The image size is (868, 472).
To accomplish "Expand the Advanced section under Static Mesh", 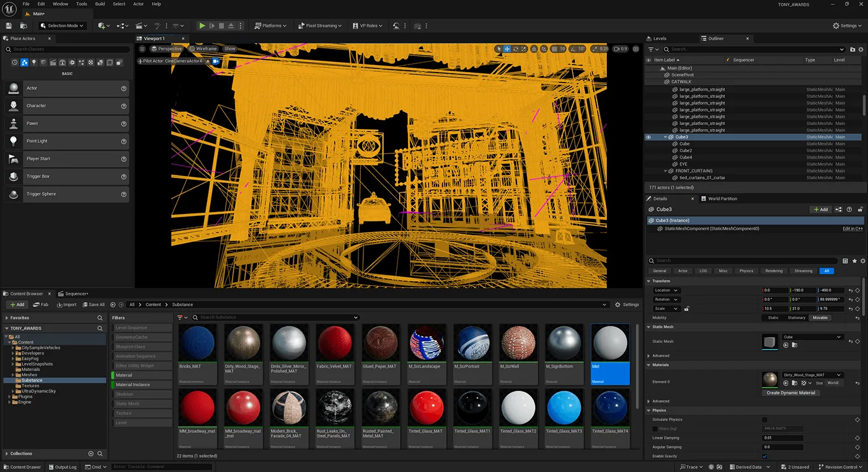I will tap(649, 356).
